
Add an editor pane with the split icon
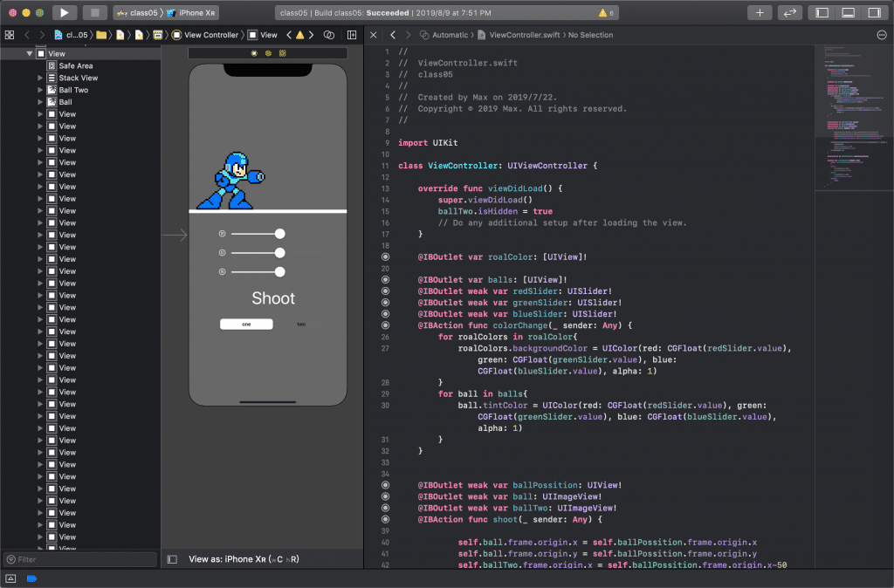pos(352,35)
